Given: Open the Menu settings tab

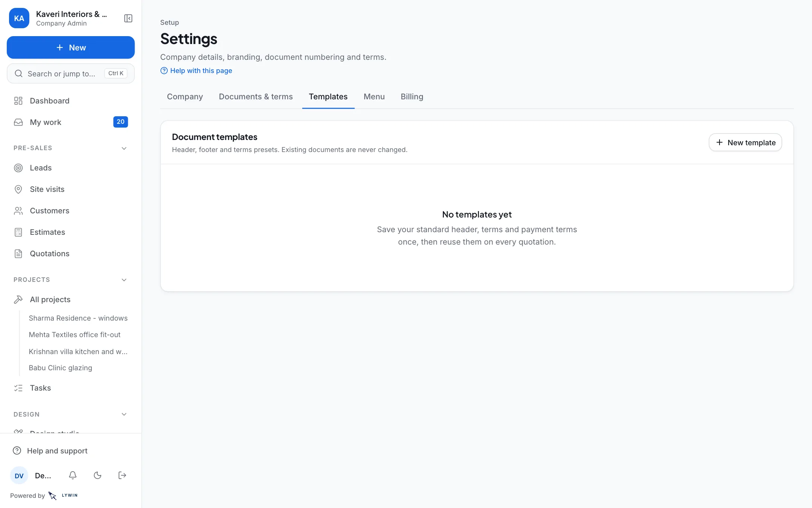Looking at the screenshot, I should (374, 97).
